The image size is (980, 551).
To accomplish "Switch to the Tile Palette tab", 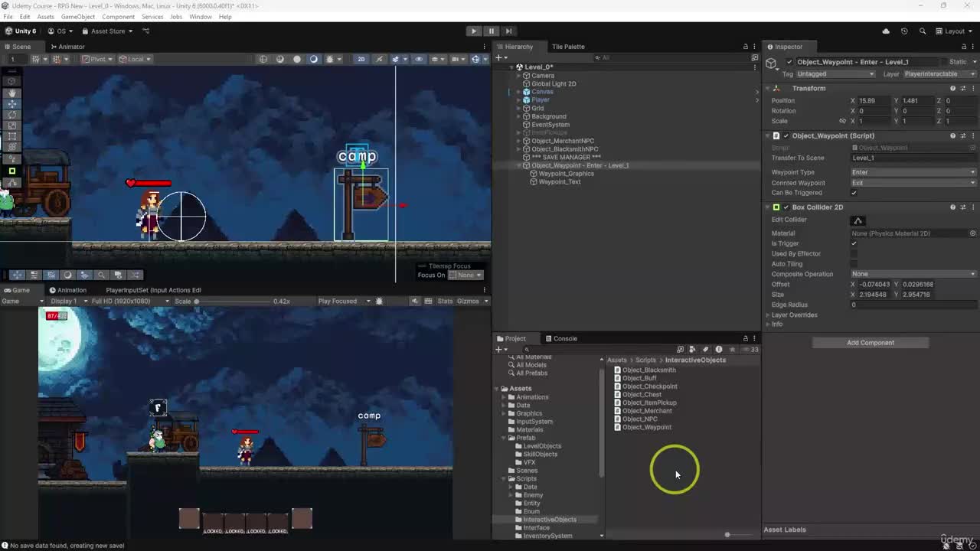I will [x=568, y=47].
